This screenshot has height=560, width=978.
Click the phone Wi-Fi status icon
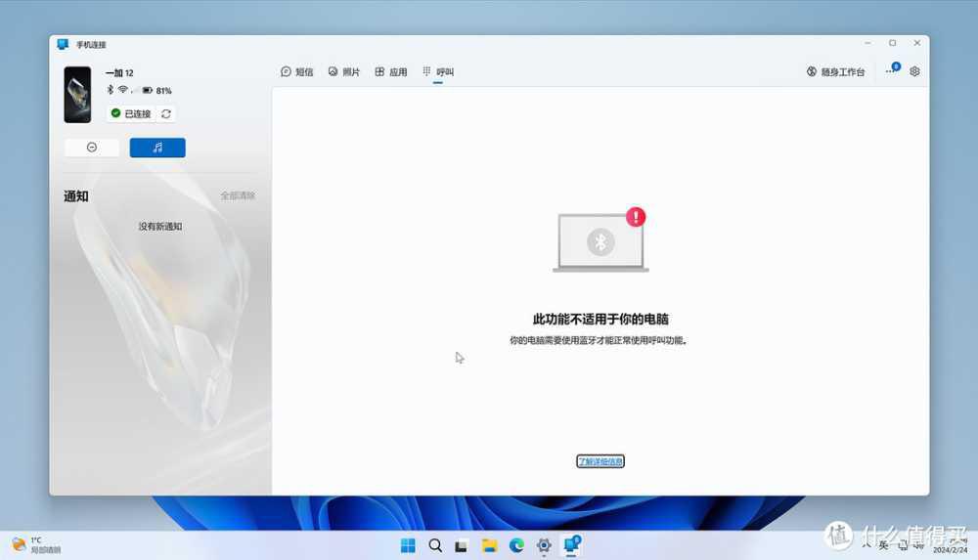pyautogui.click(x=123, y=90)
